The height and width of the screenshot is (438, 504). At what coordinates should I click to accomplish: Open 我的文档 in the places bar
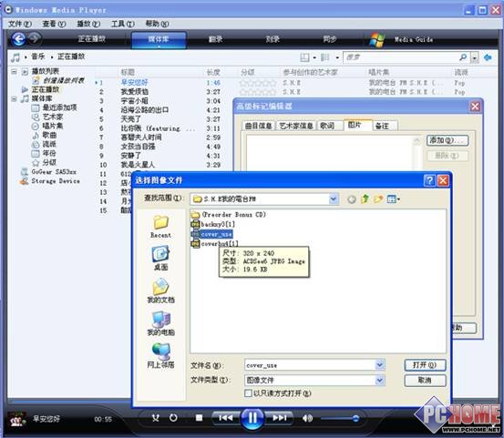(160, 290)
